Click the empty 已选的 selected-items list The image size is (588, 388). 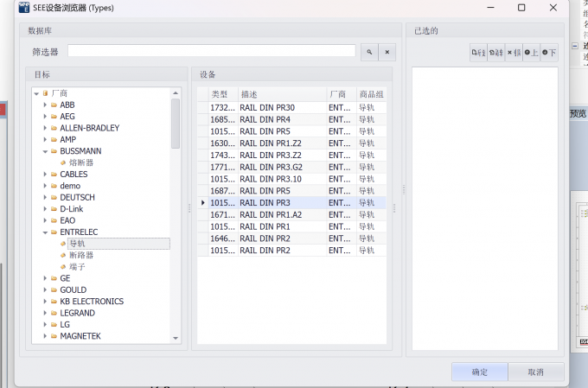click(485, 208)
